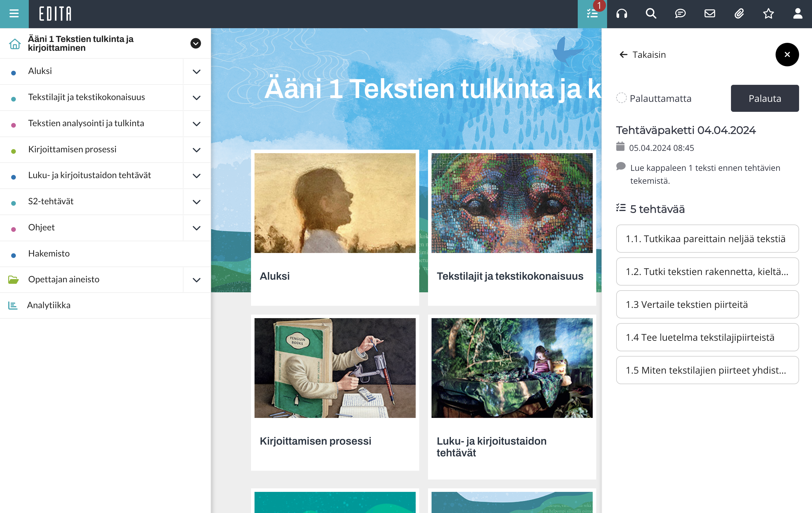Viewport: 812px width, 513px height.
Task: Click the back arrow icon next to Takaisin
Action: tap(624, 55)
